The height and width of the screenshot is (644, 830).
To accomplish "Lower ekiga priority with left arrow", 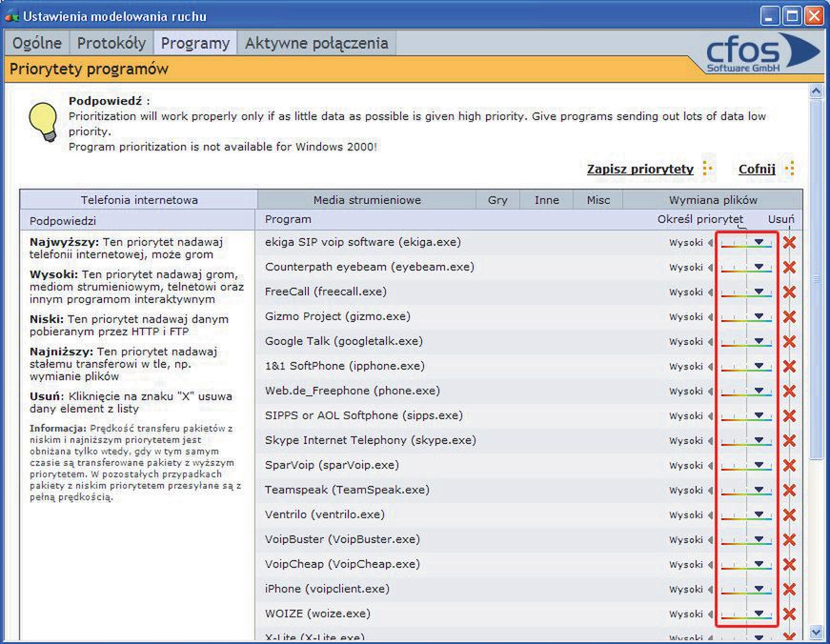I will pos(710,243).
